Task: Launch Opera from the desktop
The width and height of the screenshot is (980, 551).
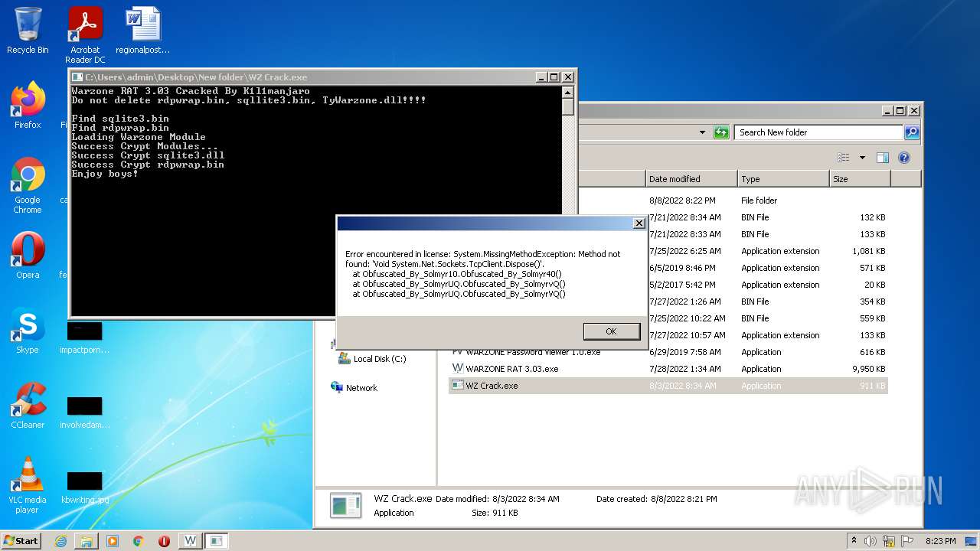Action: 28,256
